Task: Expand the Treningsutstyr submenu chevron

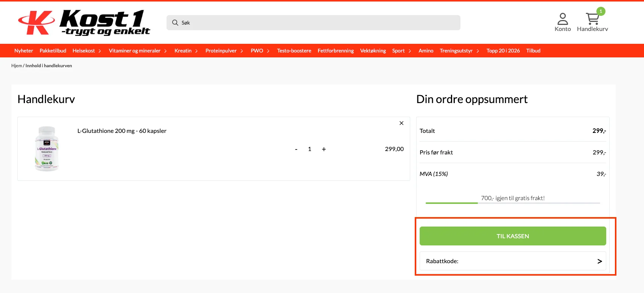Action: coord(478,51)
